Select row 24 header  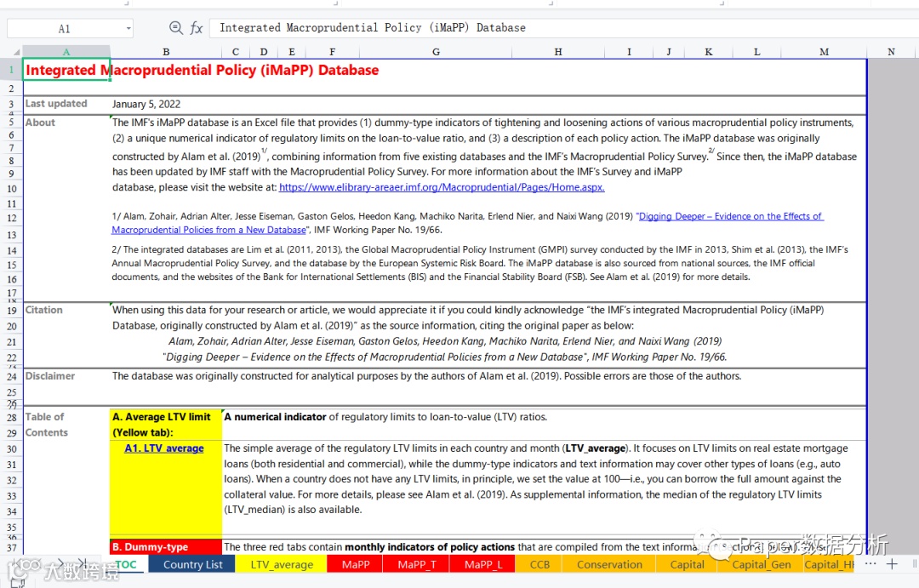pyautogui.click(x=11, y=376)
